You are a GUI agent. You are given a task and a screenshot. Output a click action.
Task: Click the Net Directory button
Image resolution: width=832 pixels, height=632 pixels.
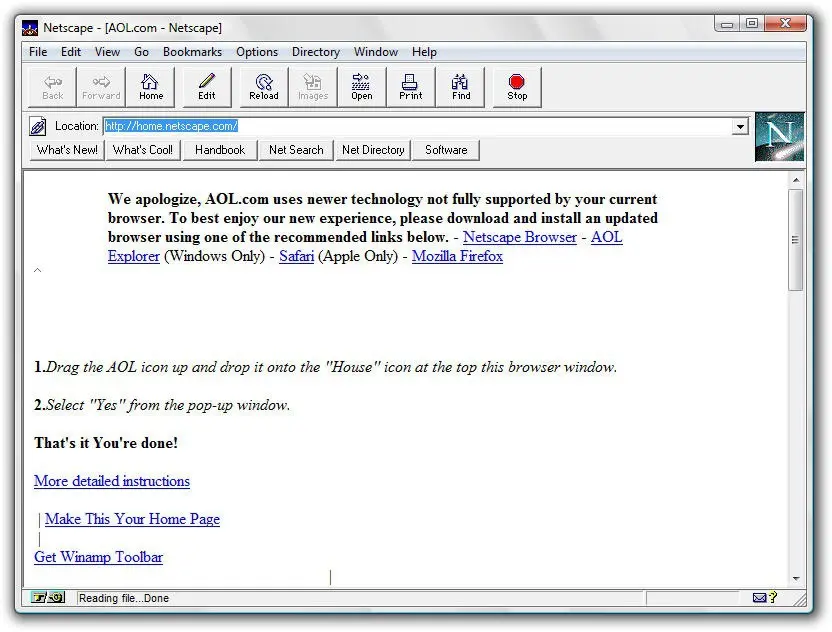373,150
